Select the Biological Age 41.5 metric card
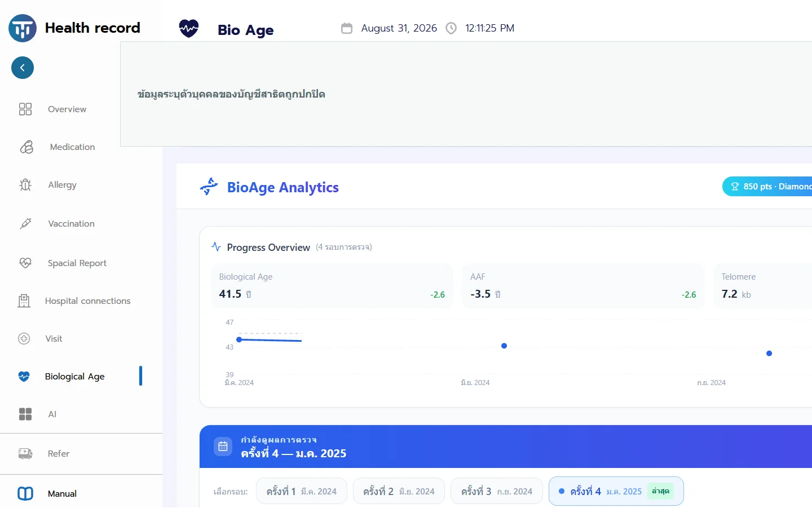The height and width of the screenshot is (508, 812). (332, 286)
